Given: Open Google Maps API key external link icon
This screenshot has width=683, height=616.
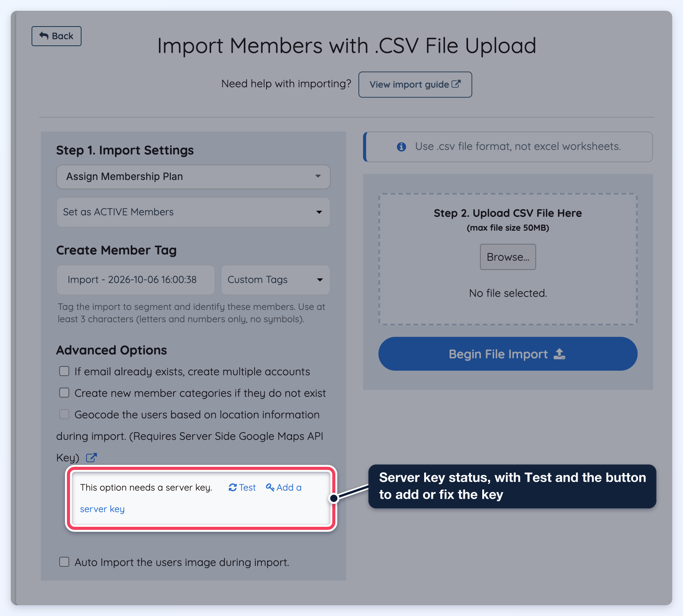Looking at the screenshot, I should (91, 458).
